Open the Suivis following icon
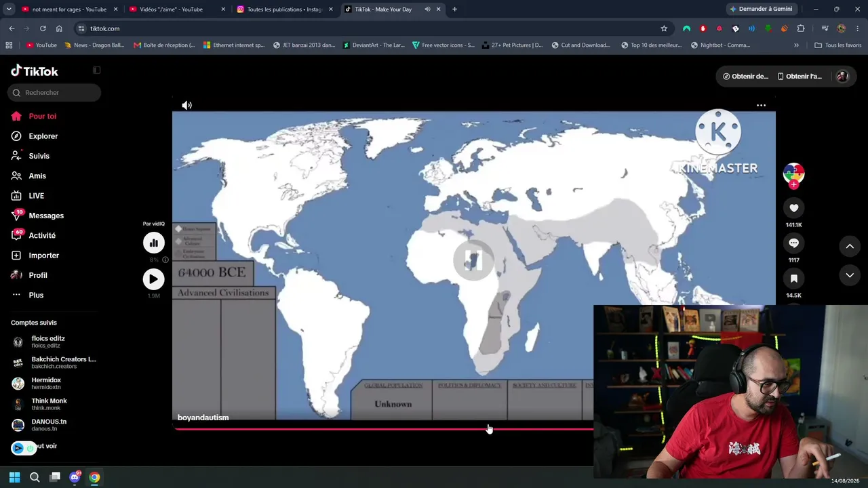 click(x=16, y=156)
